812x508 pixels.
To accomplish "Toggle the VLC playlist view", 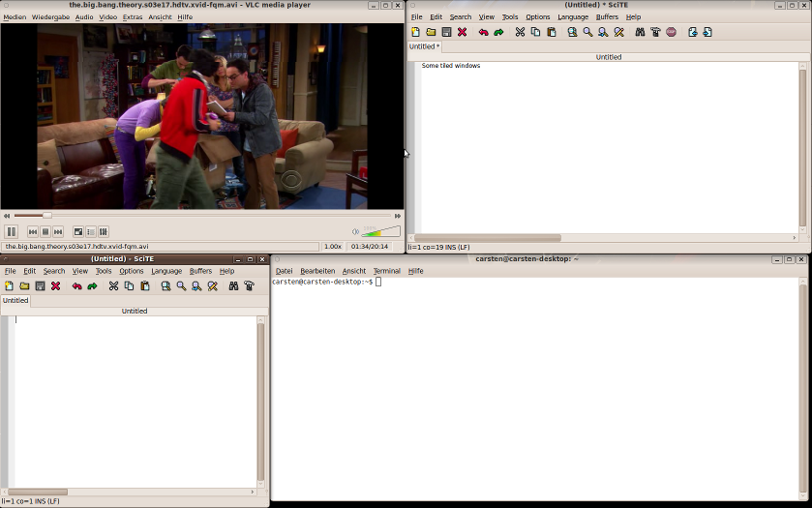I will click(x=91, y=231).
